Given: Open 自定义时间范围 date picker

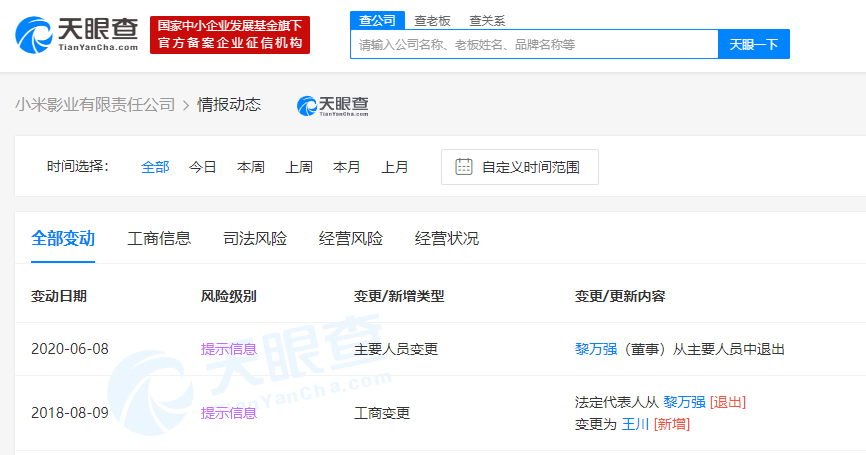Looking at the screenshot, I should pos(530,167).
